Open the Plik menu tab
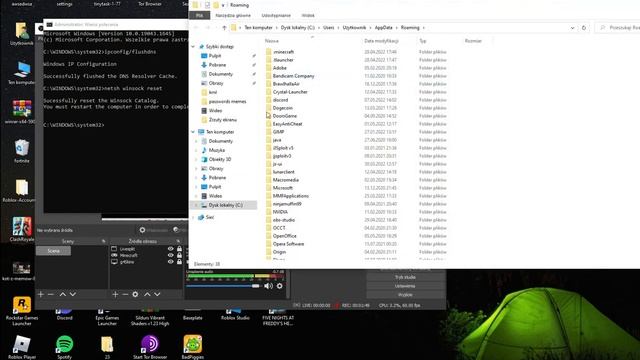Viewport: 640px width, 360px height. [200, 16]
